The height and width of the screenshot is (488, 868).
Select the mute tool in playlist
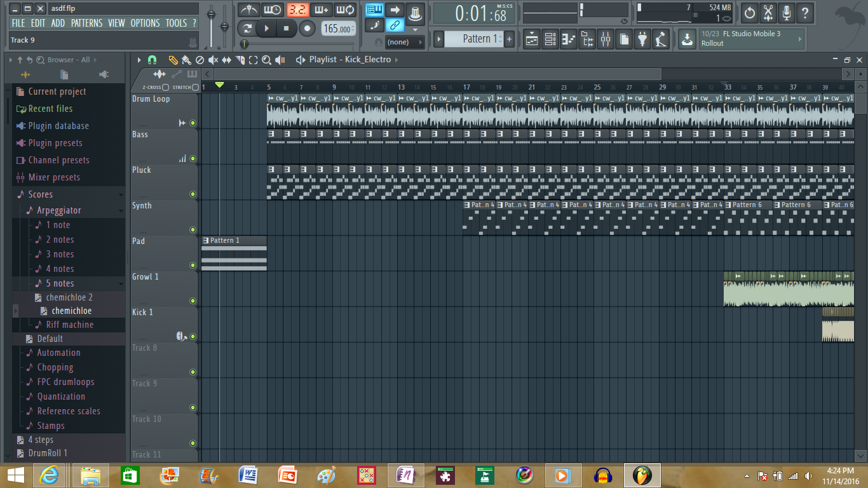[x=213, y=60]
